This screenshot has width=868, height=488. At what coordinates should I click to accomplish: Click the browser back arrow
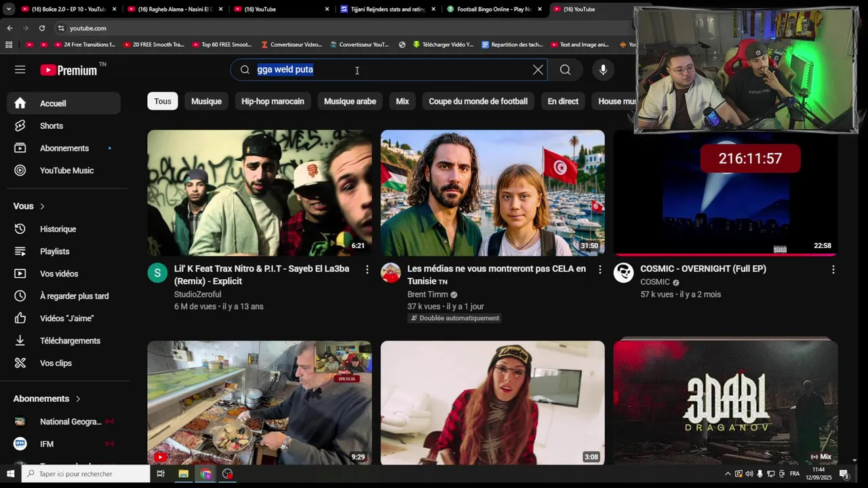[9, 28]
